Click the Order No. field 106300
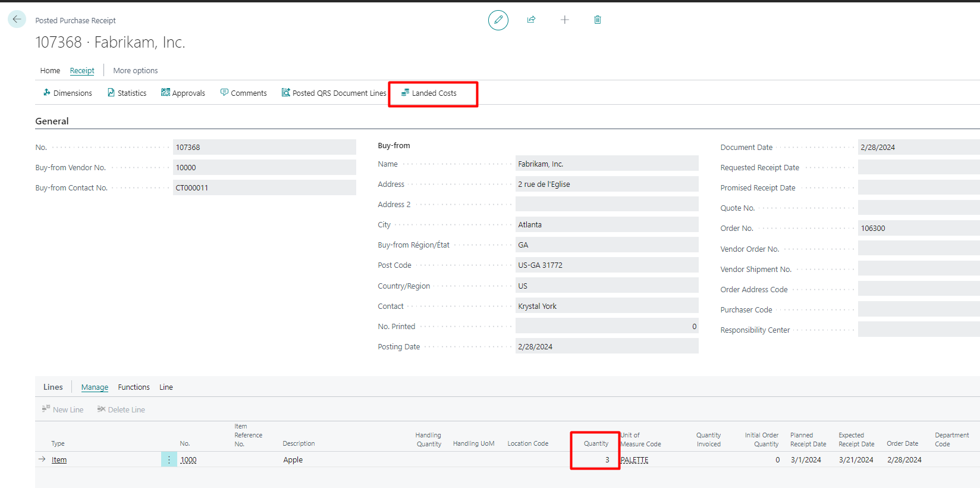This screenshot has height=488, width=980. [916, 228]
